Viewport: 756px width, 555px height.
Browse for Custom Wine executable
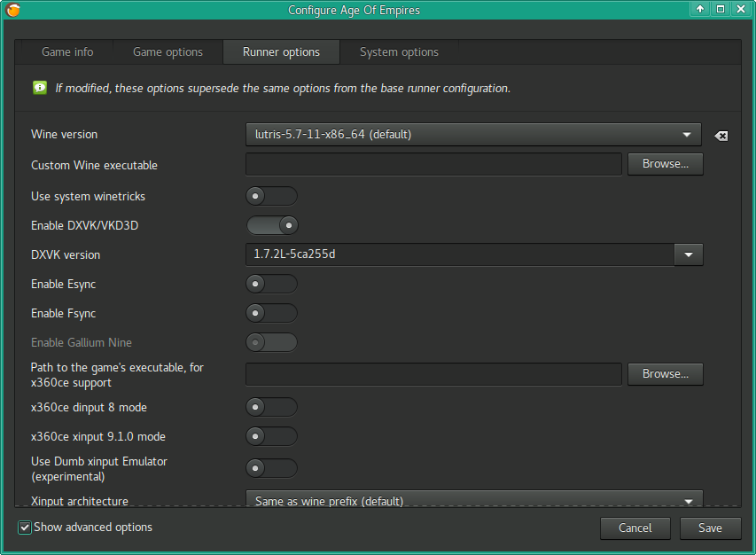(x=666, y=164)
